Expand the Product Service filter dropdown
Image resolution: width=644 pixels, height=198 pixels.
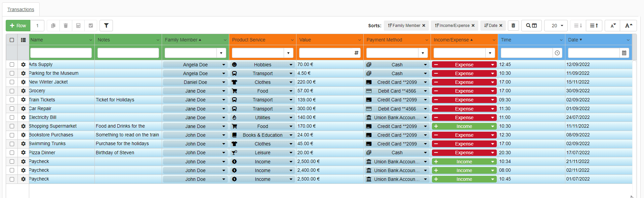[288, 53]
